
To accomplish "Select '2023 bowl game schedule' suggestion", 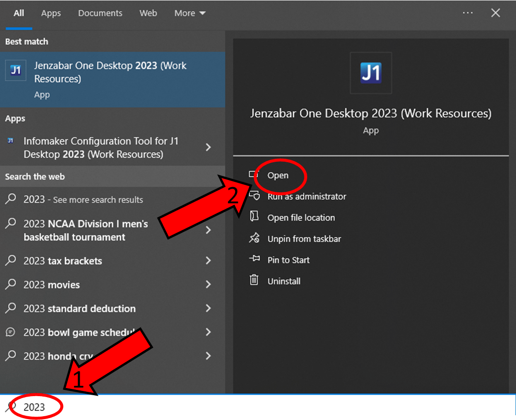I will click(x=113, y=332).
